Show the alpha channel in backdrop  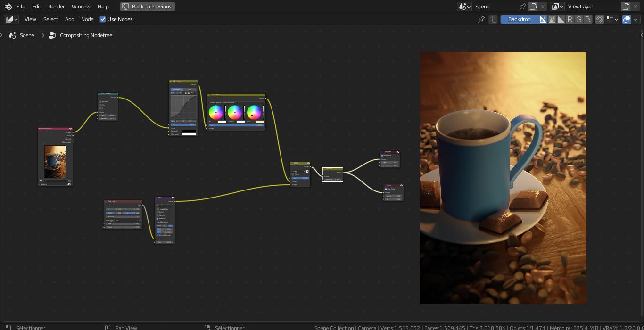pos(561,19)
